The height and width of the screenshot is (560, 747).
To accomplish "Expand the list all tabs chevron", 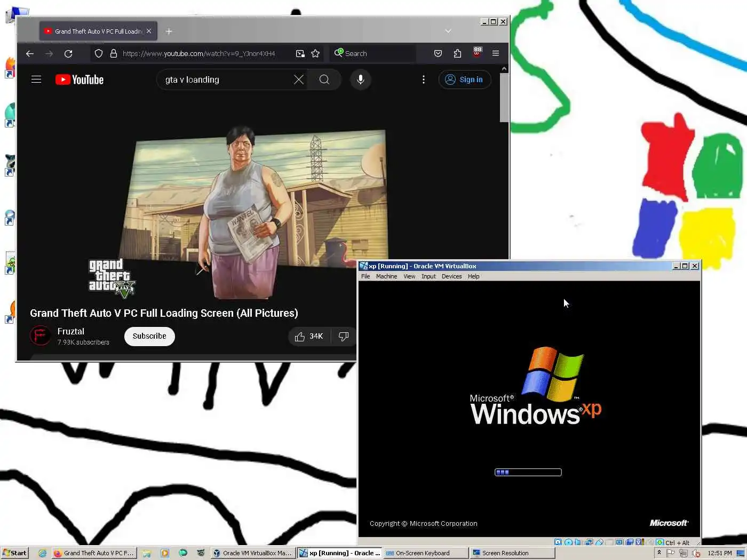I will click(448, 31).
